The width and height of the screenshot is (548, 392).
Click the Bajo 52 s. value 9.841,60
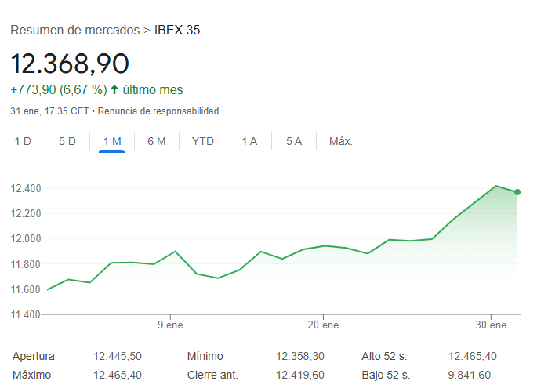point(470,375)
